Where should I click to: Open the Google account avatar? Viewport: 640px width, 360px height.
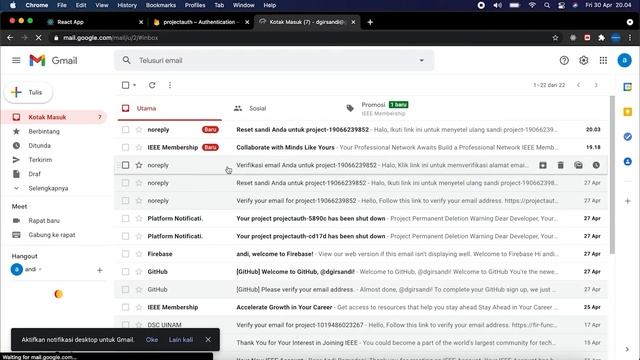tap(624, 60)
